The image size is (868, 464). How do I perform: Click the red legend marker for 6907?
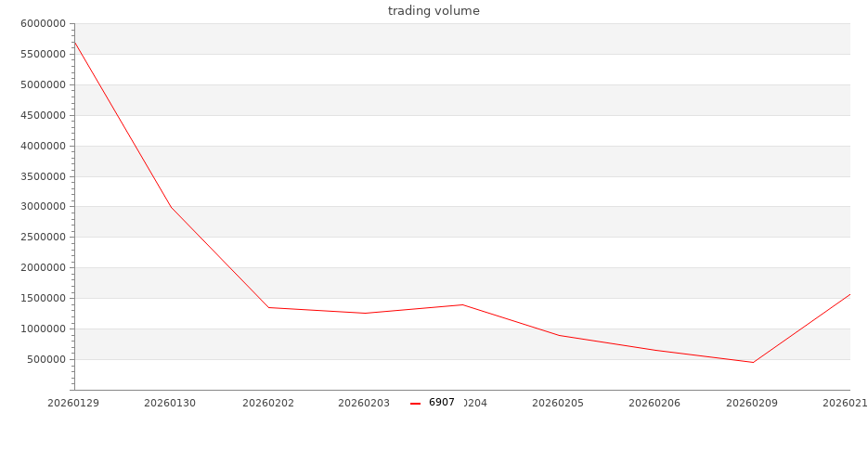coord(416,404)
